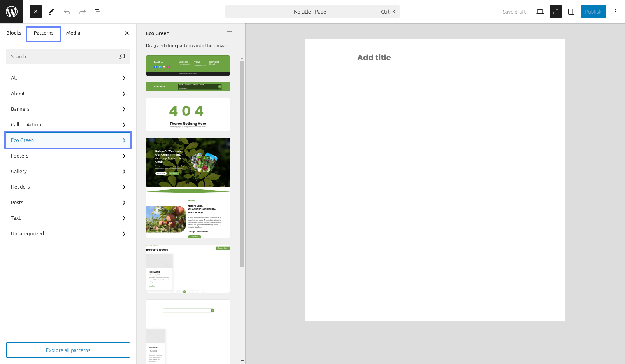Image resolution: width=625 pixels, height=364 pixels.
Task: Switch to the Blocks tab
Action: pyautogui.click(x=14, y=33)
